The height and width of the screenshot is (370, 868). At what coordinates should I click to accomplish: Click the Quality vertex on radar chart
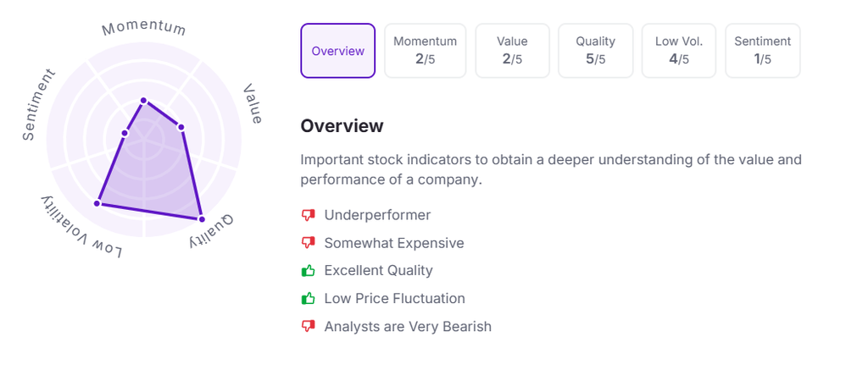(x=202, y=218)
